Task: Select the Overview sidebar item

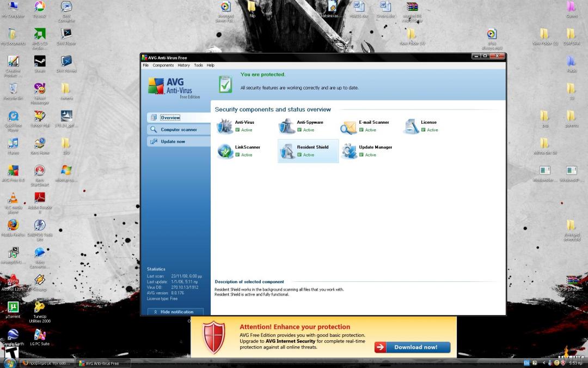Action: coord(179,118)
